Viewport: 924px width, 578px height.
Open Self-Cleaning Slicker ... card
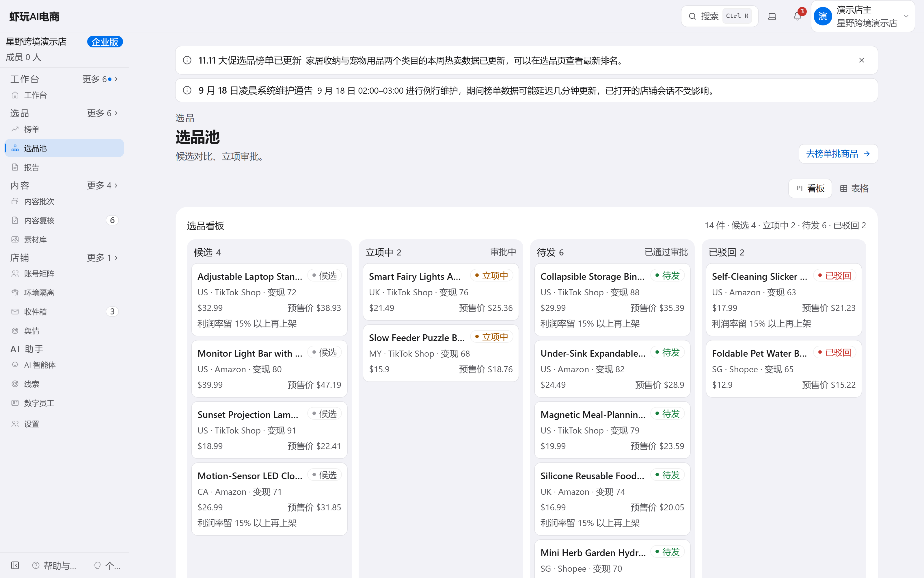coord(783,300)
